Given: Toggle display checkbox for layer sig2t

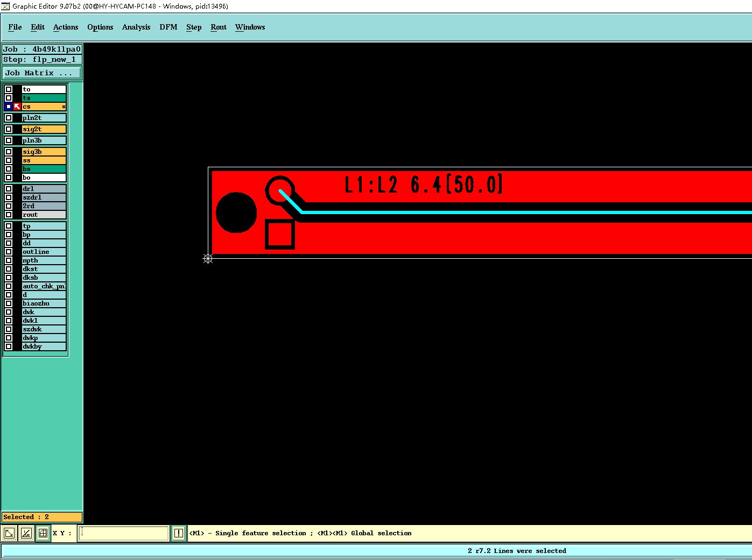Looking at the screenshot, I should tap(9, 129).
